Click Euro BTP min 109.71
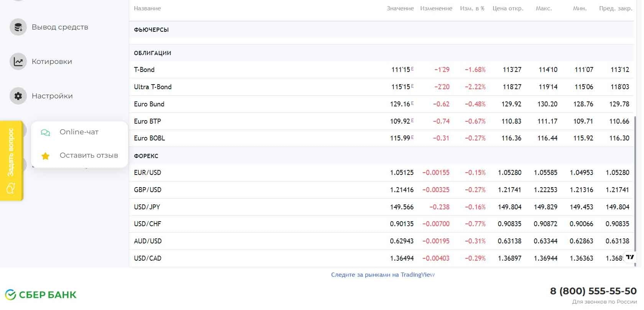The width and height of the screenshot is (644, 310). [583, 121]
